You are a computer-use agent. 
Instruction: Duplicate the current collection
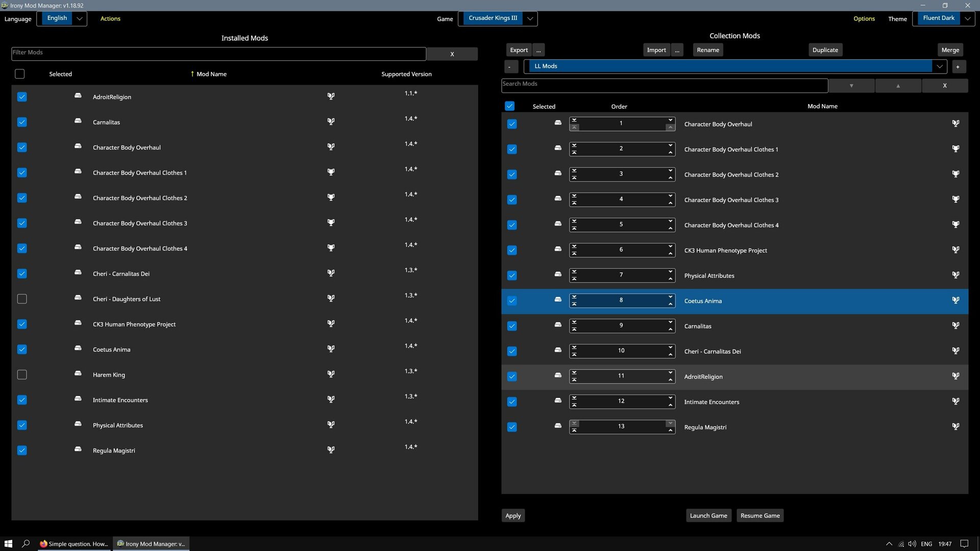825,50
